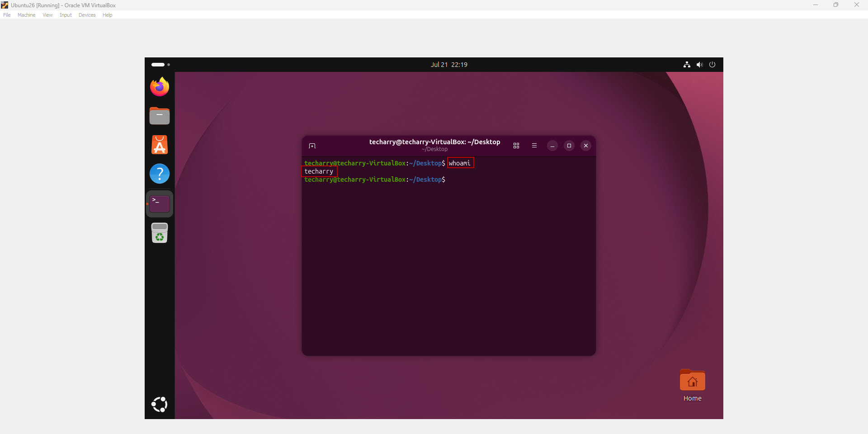Minimize the VirtualBox window

[x=816, y=5]
